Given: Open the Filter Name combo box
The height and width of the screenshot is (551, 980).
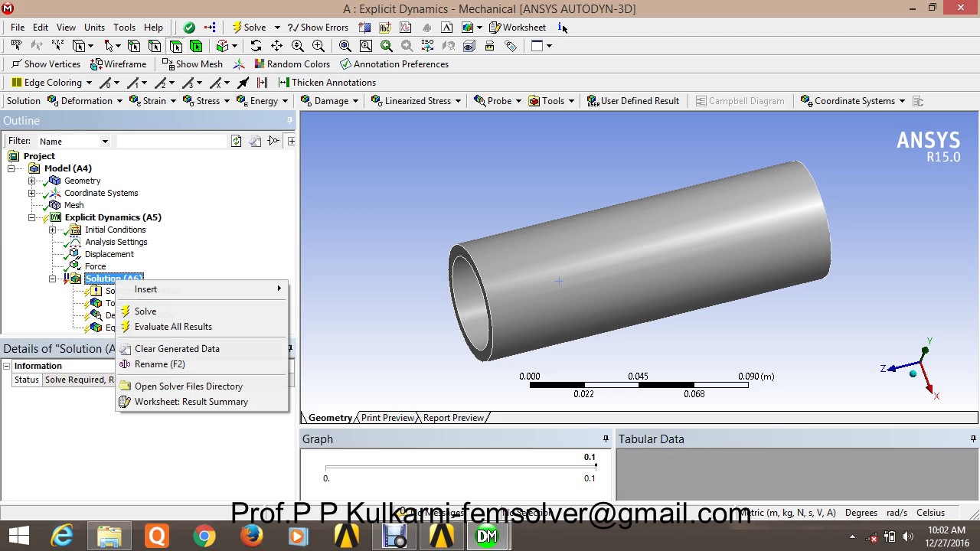Looking at the screenshot, I should coord(73,141).
